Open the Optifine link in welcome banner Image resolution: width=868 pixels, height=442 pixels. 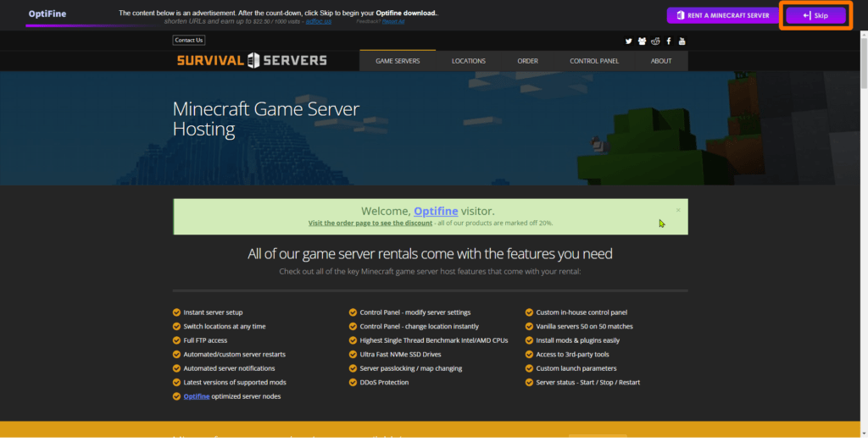tap(436, 211)
